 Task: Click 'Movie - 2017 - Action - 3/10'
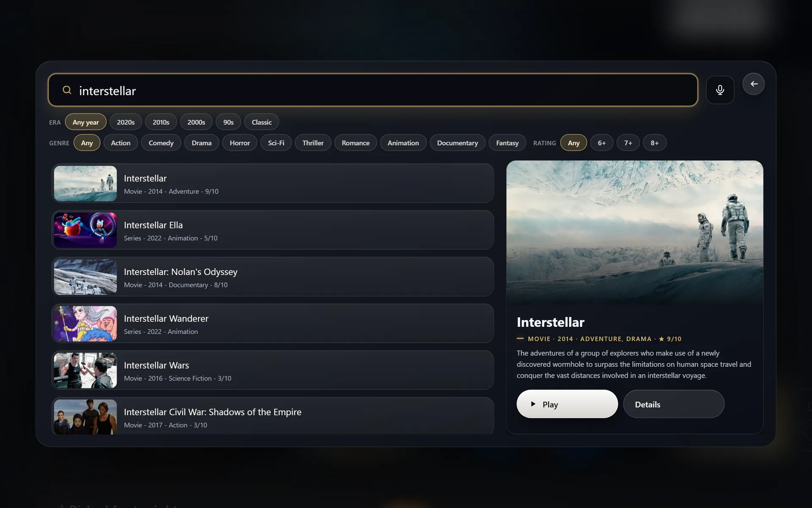point(165,425)
